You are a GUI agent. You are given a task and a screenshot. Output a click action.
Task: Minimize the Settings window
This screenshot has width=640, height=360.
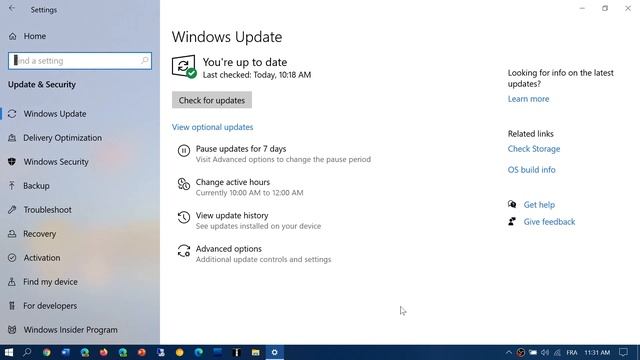(582, 8)
